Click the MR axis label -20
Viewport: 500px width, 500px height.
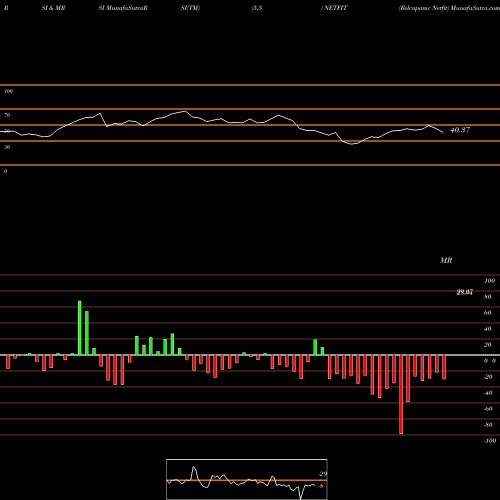pyautogui.click(x=488, y=377)
